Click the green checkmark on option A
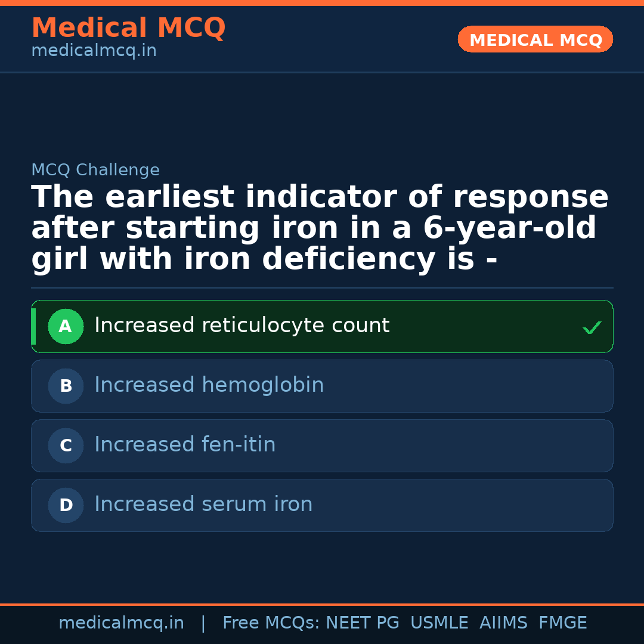Screen dimensions: 644x644 point(592,327)
